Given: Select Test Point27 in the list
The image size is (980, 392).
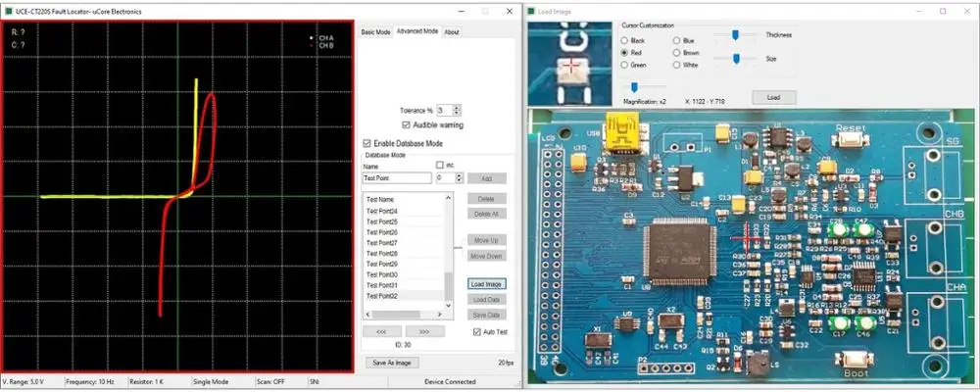Looking at the screenshot, I should point(404,243).
